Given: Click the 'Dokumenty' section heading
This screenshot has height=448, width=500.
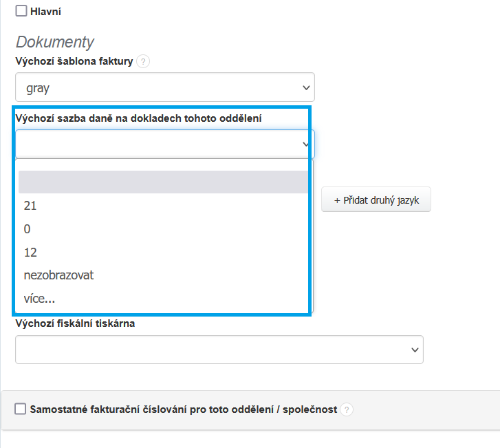Looking at the screenshot, I should point(55,42).
